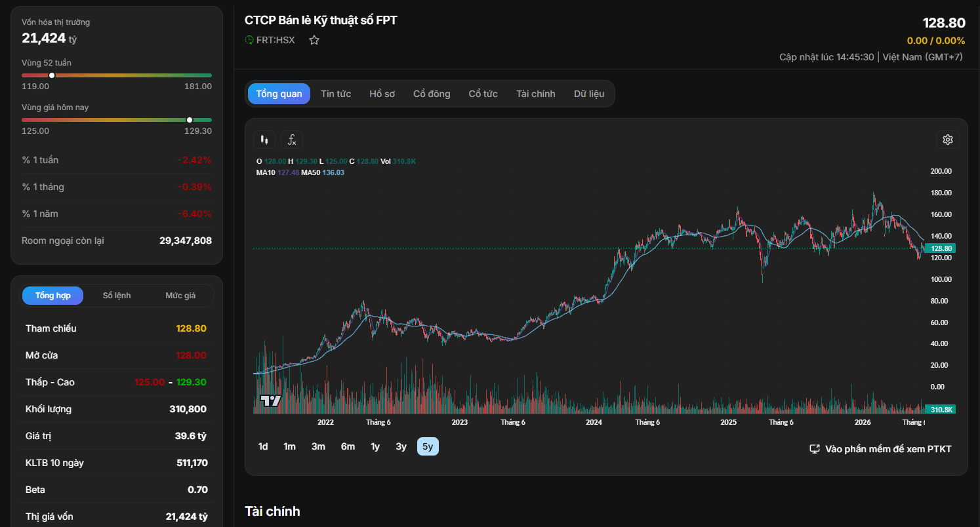Set chart range to 1y
This screenshot has width=980, height=527.
point(375,446)
